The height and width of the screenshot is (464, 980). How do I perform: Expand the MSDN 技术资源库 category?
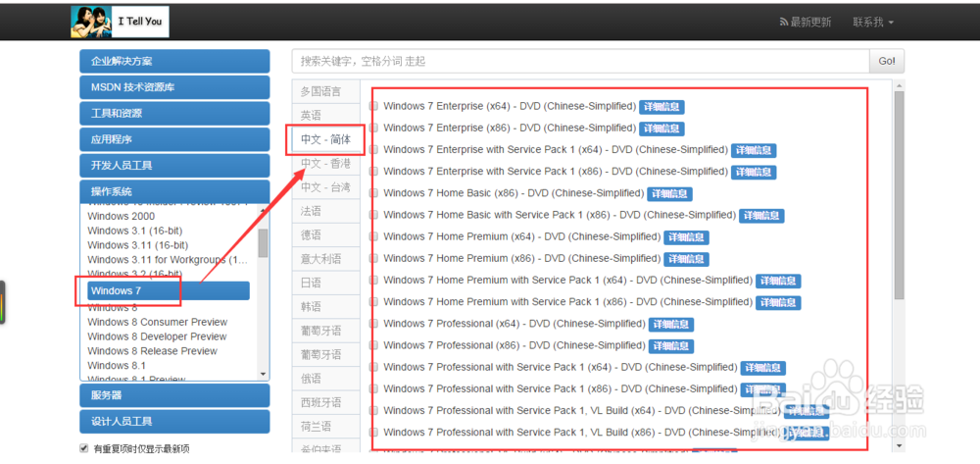coord(175,87)
